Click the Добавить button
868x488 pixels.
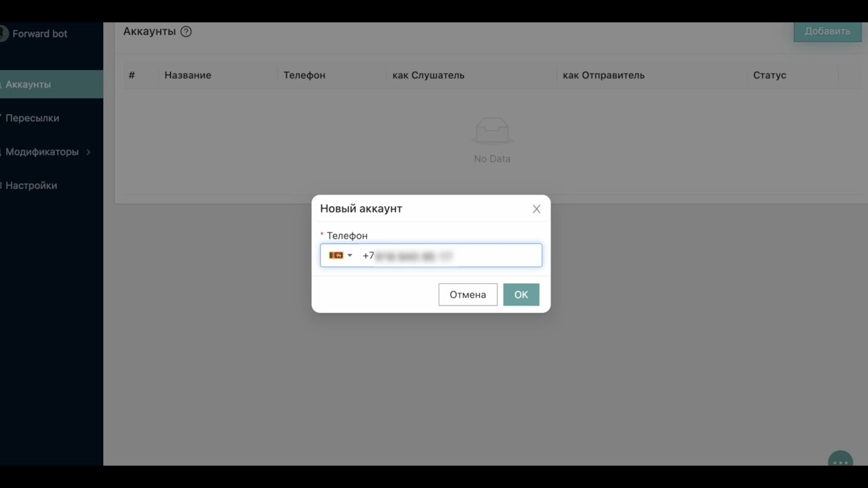827,31
